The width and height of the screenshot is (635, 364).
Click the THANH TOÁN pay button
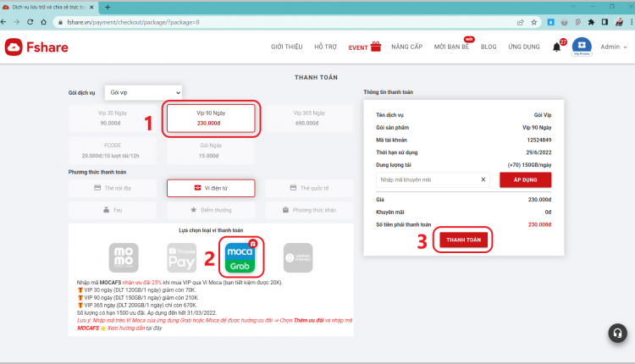[464, 240]
